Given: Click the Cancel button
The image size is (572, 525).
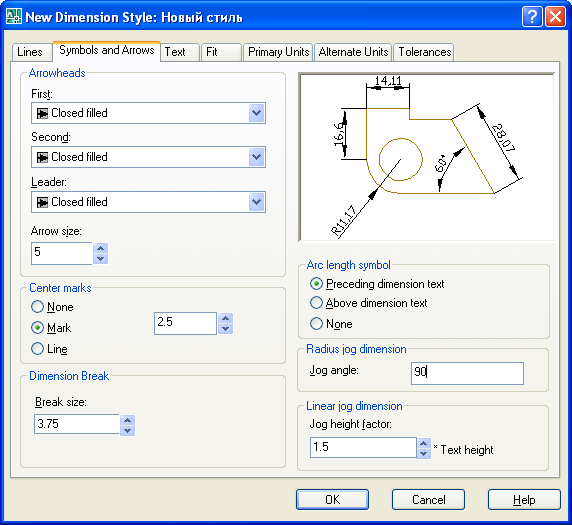Looking at the screenshot, I should [x=428, y=499].
